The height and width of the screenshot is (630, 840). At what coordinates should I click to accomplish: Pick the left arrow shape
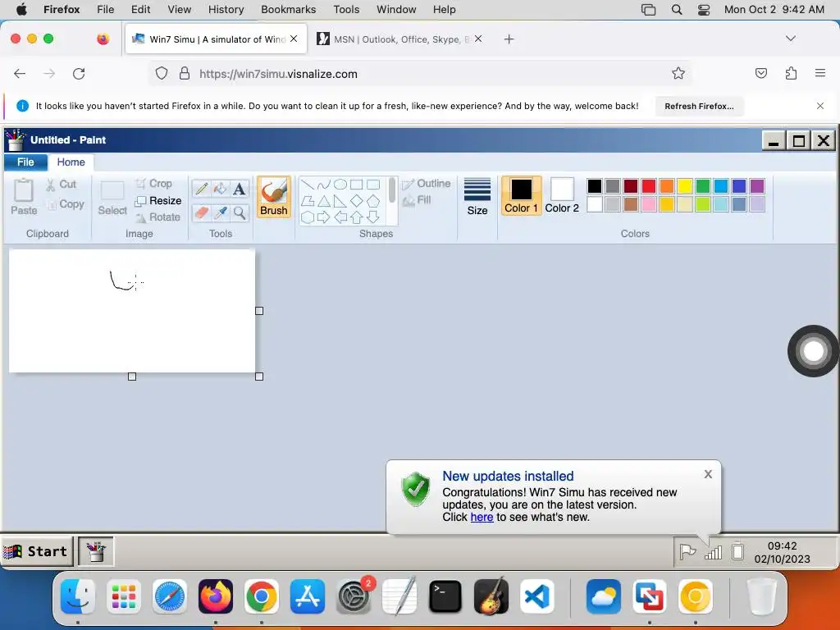(x=340, y=217)
